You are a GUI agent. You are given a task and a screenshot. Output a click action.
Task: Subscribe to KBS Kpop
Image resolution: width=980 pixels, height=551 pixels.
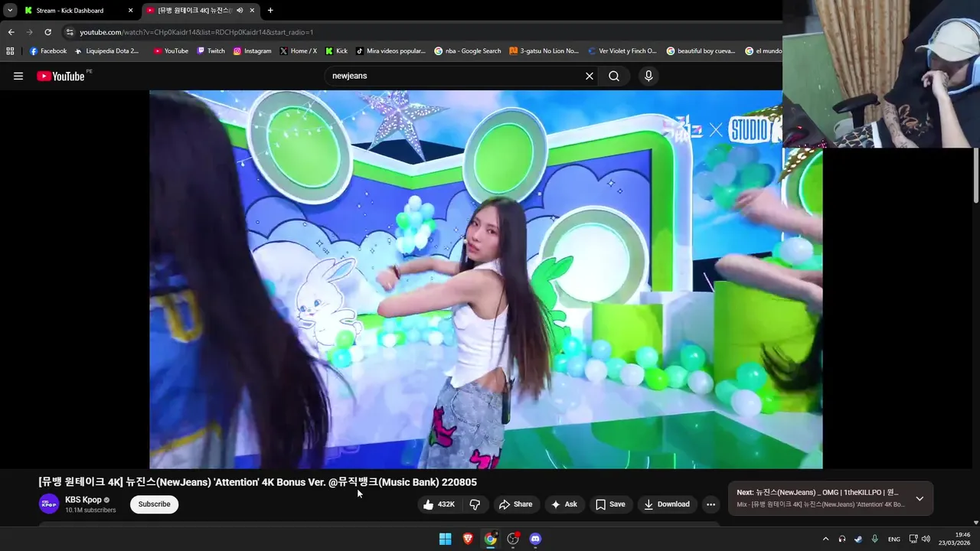154,504
